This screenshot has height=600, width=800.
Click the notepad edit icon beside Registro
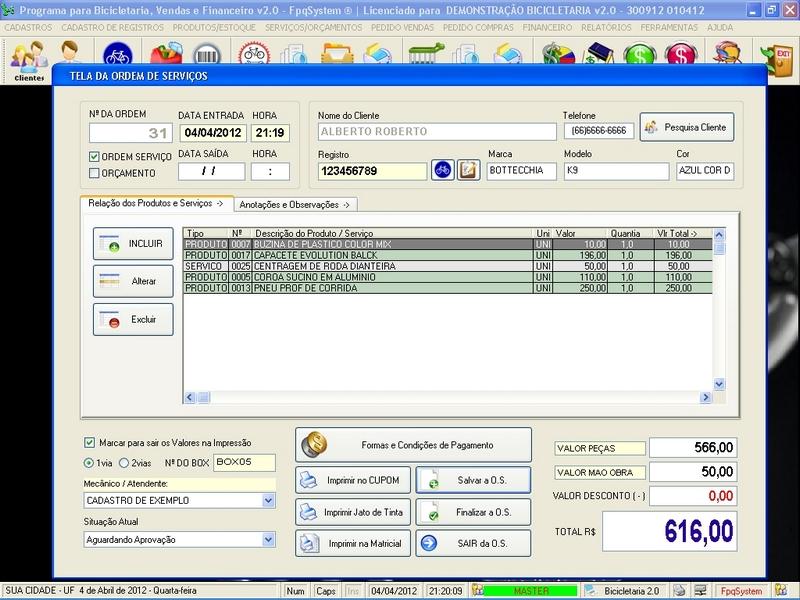(x=468, y=170)
